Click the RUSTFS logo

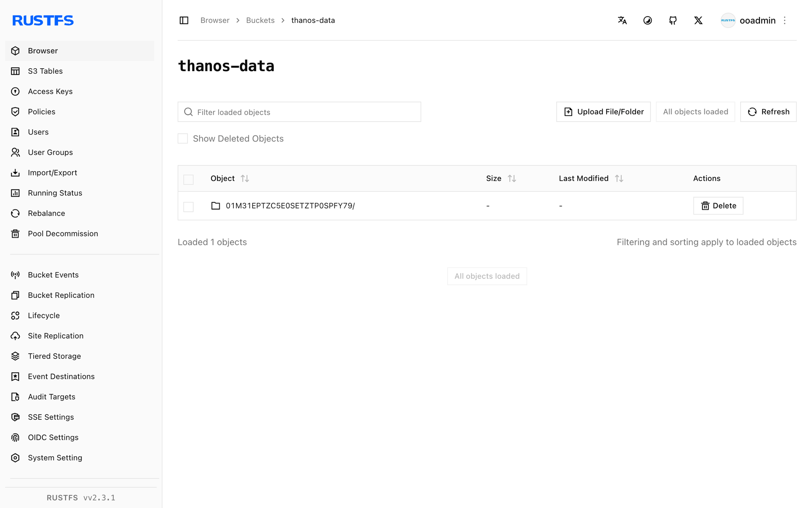[x=43, y=20]
